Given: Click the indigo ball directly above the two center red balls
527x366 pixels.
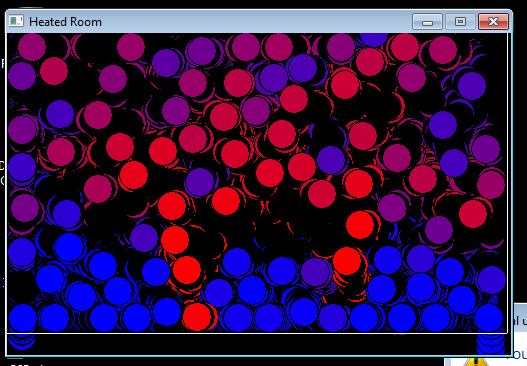Looking at the screenshot, I should tap(200, 182).
